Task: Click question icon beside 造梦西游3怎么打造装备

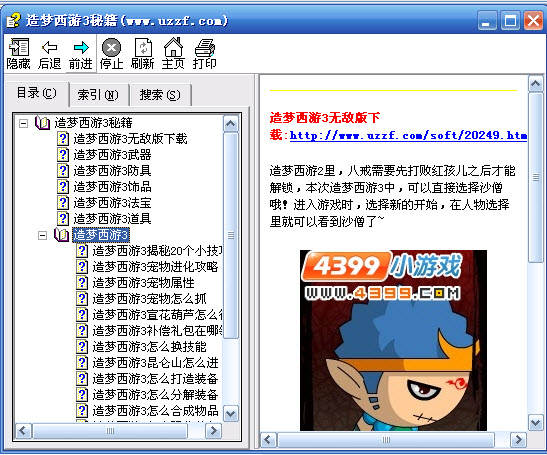Action: tap(82, 379)
